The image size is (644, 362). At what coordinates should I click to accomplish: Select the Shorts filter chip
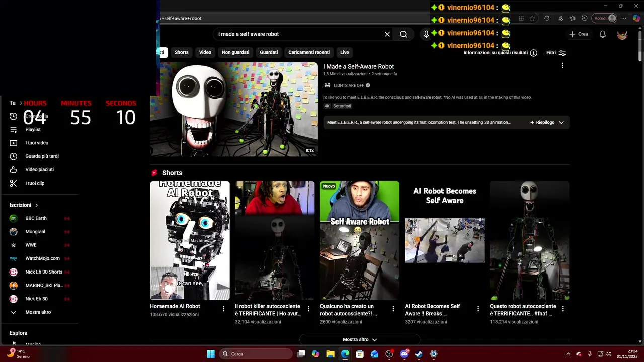(x=182, y=52)
